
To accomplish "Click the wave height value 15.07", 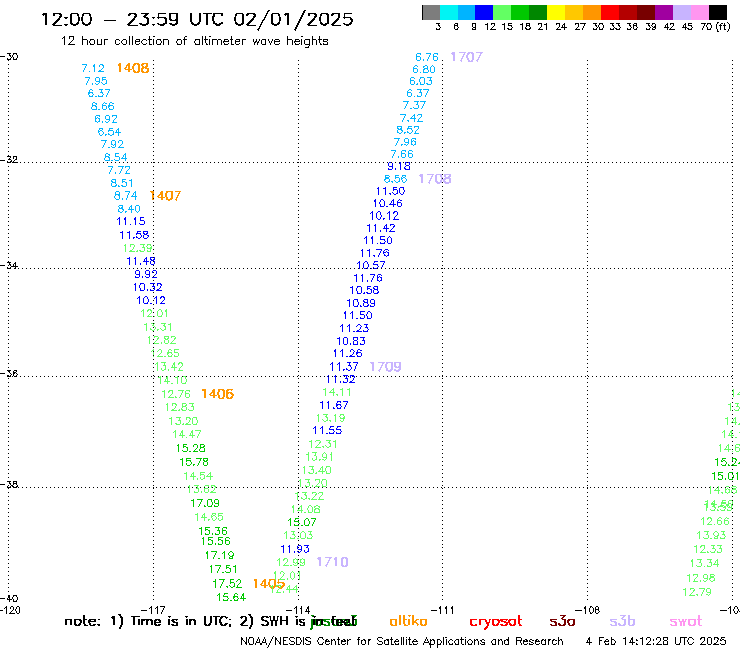I will 302,522.
